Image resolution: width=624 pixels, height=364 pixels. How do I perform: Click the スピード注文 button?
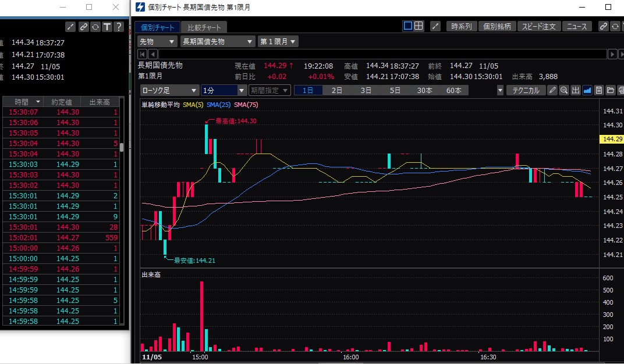coord(539,26)
